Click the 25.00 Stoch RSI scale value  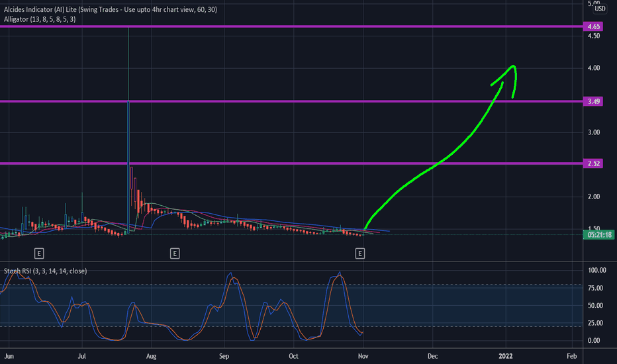pos(595,323)
